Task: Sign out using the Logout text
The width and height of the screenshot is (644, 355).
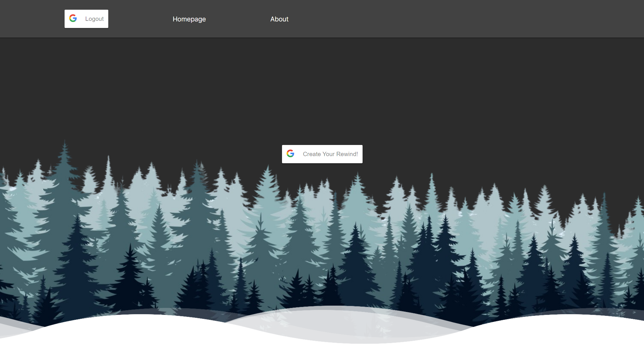Action: pyautogui.click(x=94, y=19)
